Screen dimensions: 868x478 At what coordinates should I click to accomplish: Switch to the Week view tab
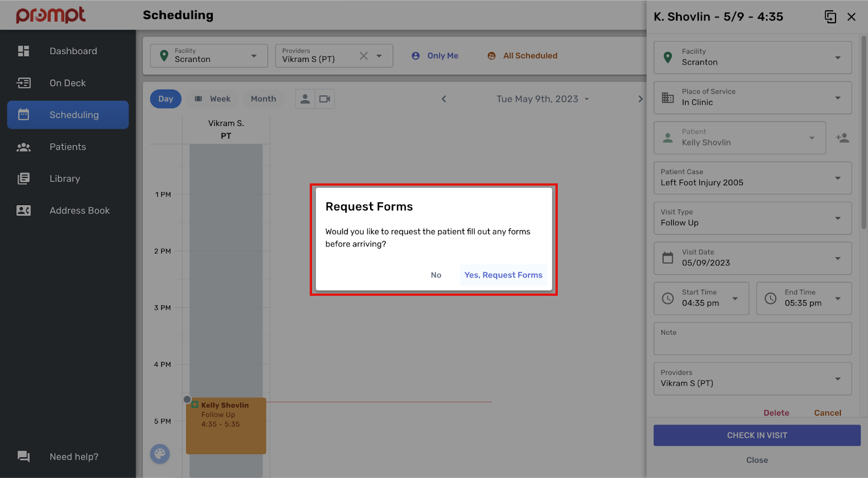click(x=213, y=99)
